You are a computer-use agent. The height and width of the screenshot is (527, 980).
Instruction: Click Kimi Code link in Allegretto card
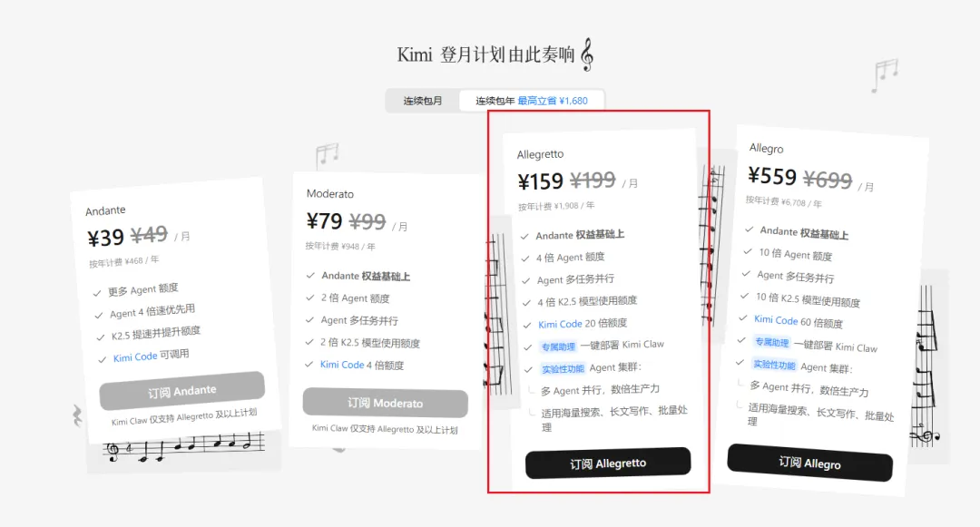[x=560, y=324]
